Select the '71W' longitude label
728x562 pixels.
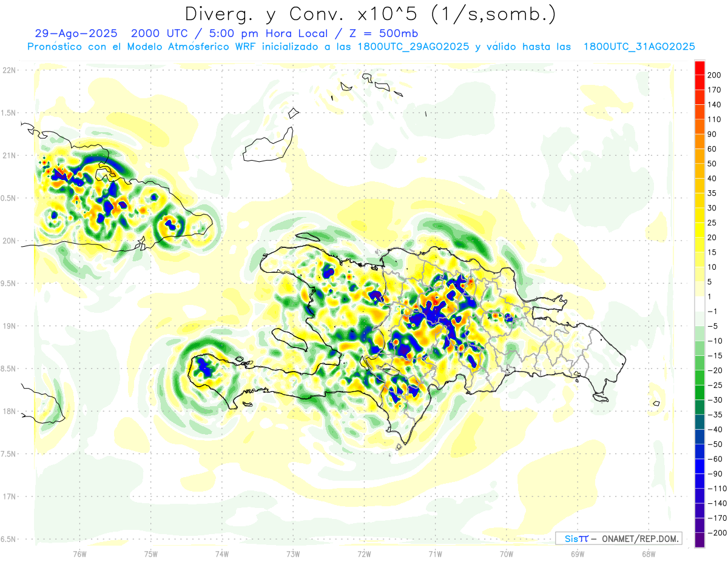[x=435, y=554]
